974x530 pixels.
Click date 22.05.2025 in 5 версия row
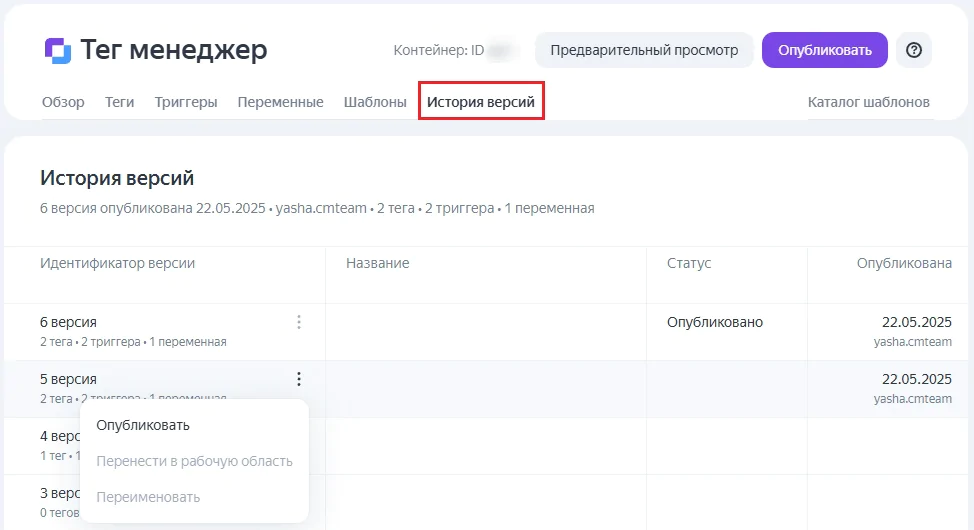click(x=917, y=379)
